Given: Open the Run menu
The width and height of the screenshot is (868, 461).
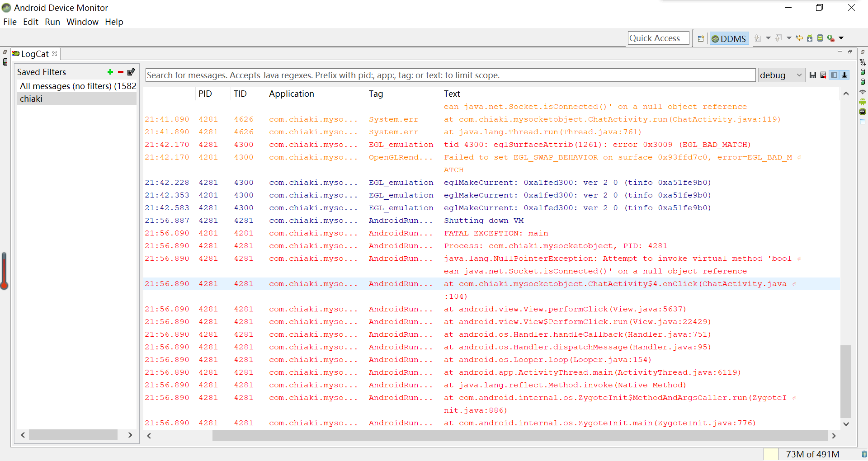Looking at the screenshot, I should [52, 22].
